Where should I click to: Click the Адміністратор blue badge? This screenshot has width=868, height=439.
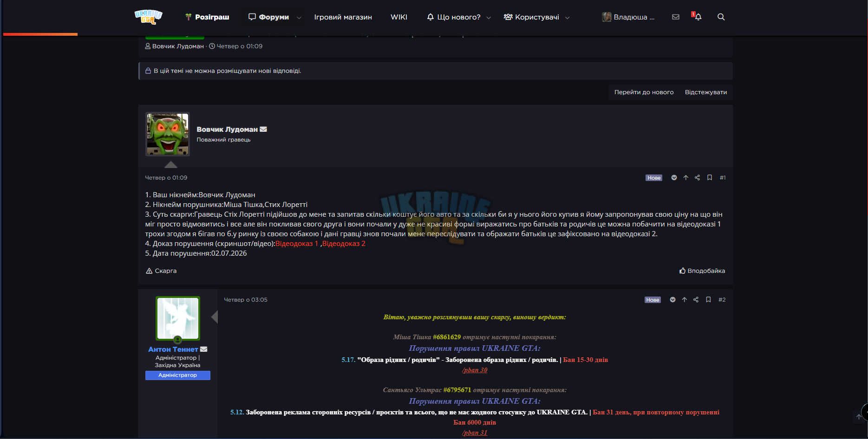click(x=178, y=375)
